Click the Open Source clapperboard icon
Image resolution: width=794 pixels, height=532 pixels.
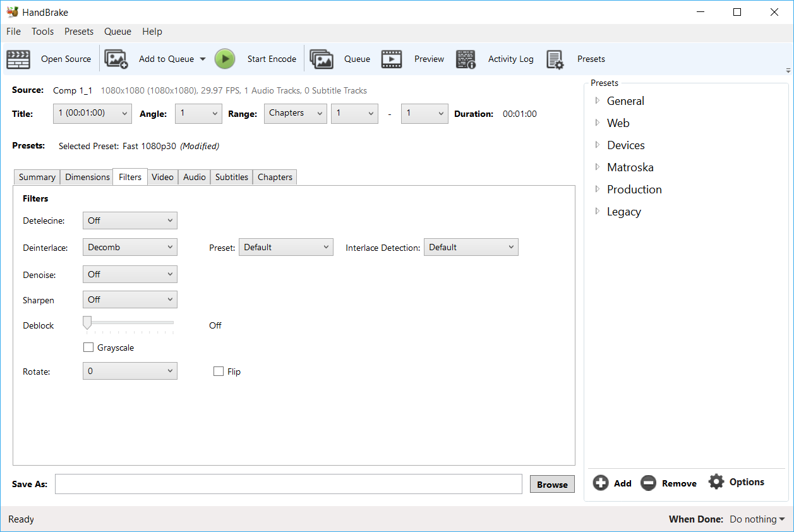click(x=18, y=59)
